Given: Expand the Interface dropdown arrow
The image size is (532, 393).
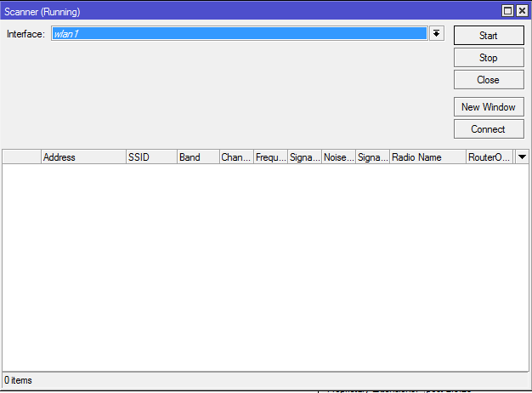Looking at the screenshot, I should [x=437, y=34].
